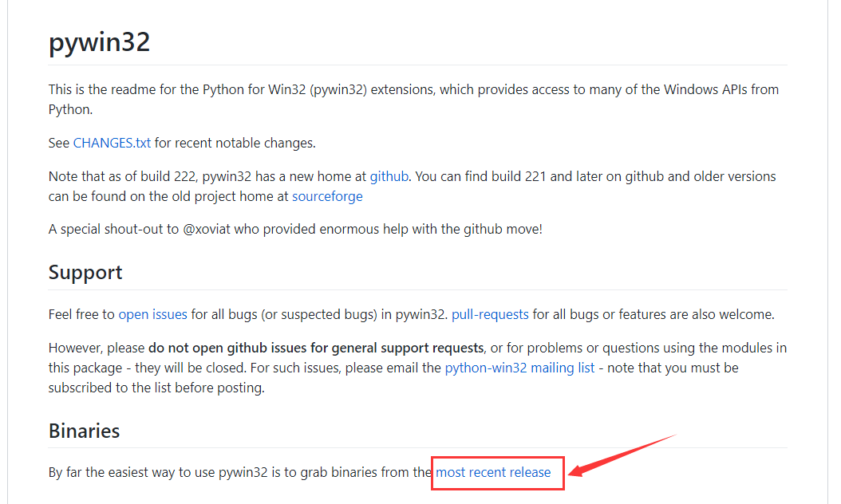The image size is (841, 504).
Task: Visit the pull-requests link
Action: [x=490, y=314]
